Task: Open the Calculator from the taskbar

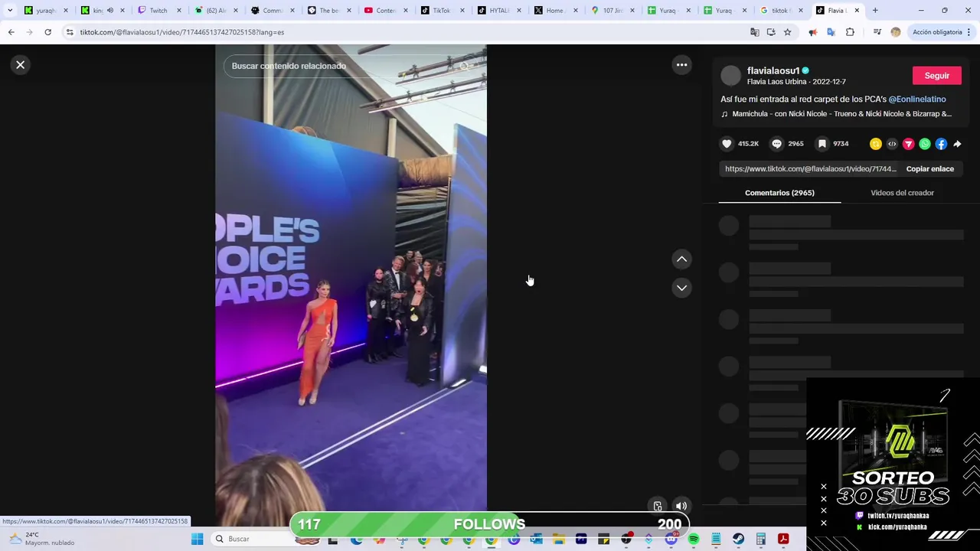Action: click(761, 539)
